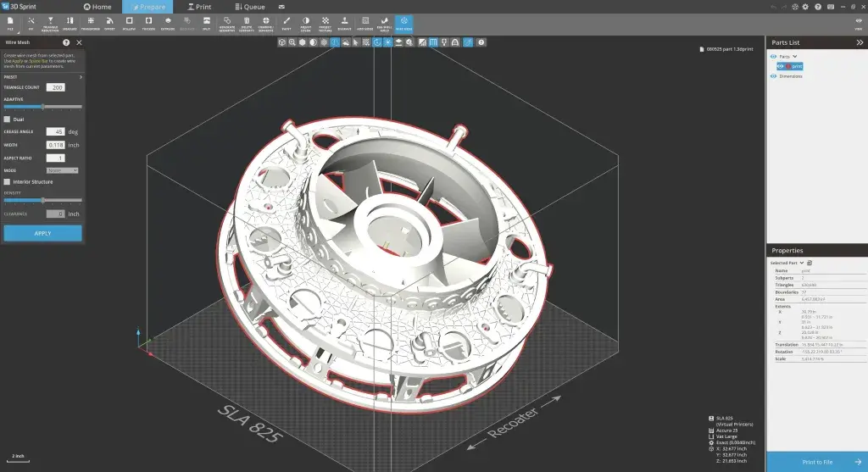This screenshot has width=868, height=472.
Task: Toggle the half-shaded sphere display mode
Action: coord(314,42)
